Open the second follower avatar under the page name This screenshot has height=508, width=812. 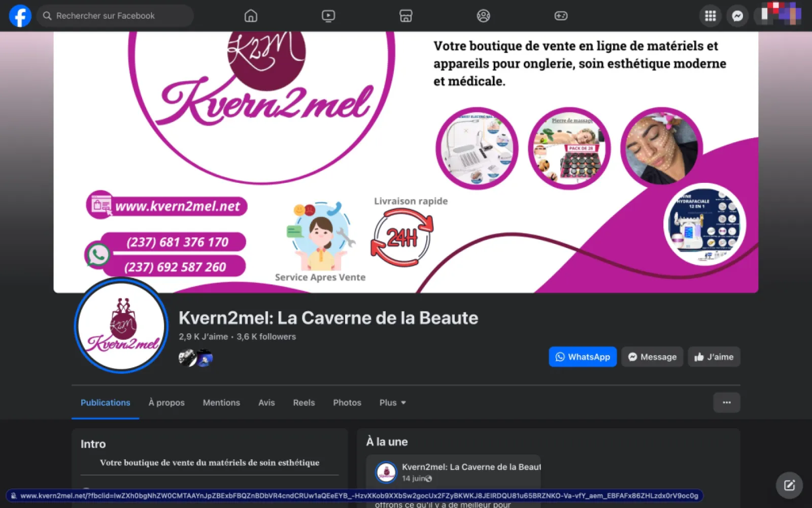[205, 358]
